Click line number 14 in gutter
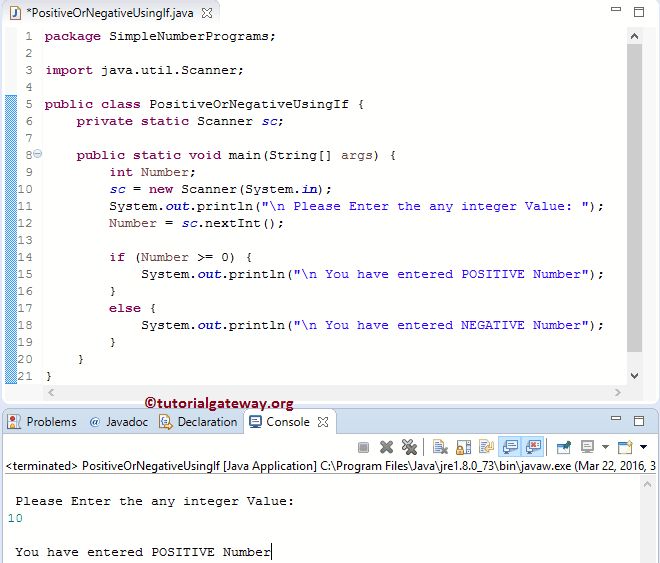660x563 pixels. click(x=25, y=257)
